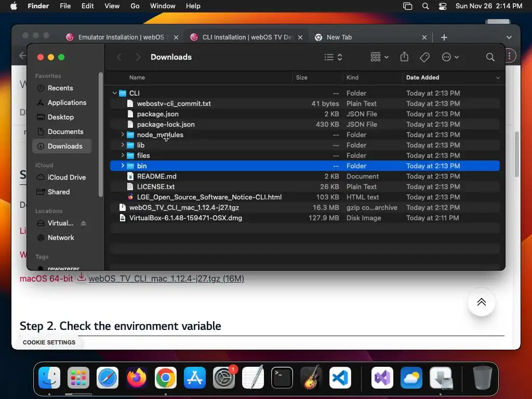This screenshot has height=399, width=532.
Task: Click the Tags icon in Finder toolbar
Action: [x=424, y=57]
